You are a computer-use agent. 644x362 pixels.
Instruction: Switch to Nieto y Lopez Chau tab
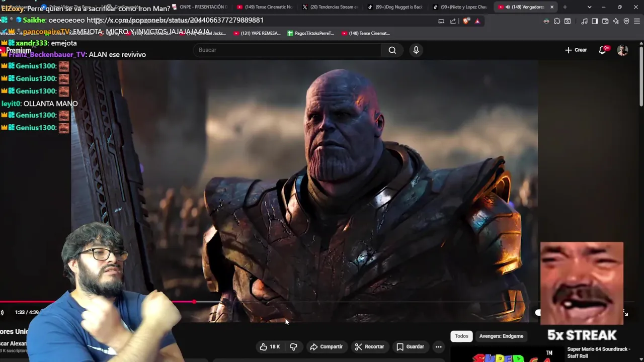tap(461, 7)
